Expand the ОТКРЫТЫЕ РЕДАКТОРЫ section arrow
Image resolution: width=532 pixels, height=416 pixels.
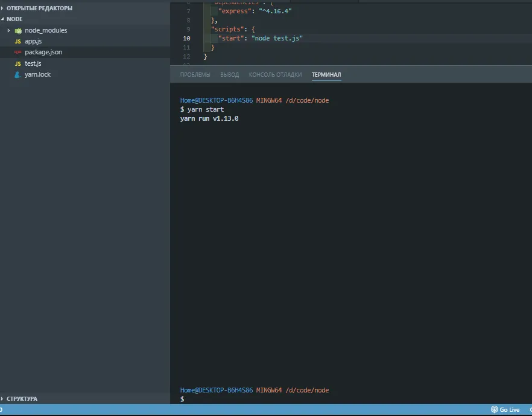click(2, 8)
